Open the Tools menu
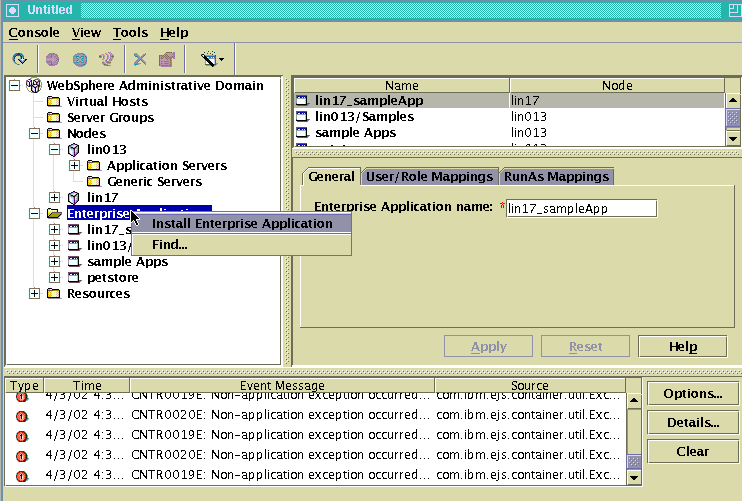This screenshot has width=742, height=501. pos(130,33)
